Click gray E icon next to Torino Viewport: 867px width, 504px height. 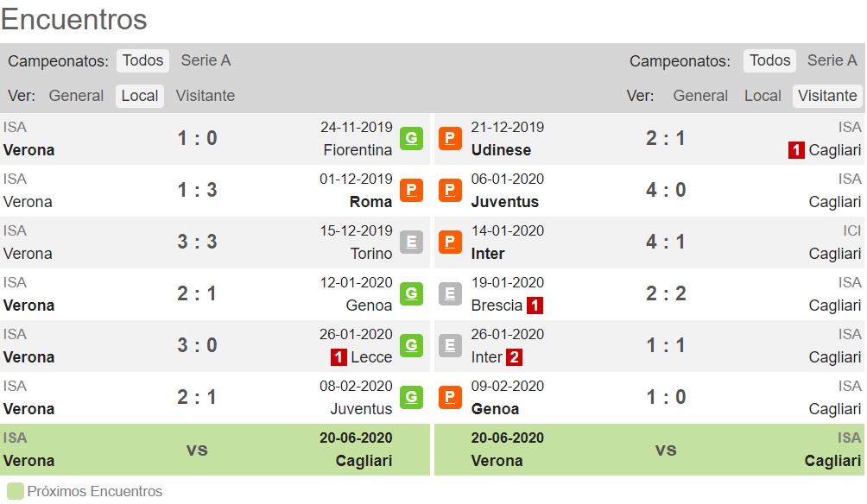tap(411, 242)
